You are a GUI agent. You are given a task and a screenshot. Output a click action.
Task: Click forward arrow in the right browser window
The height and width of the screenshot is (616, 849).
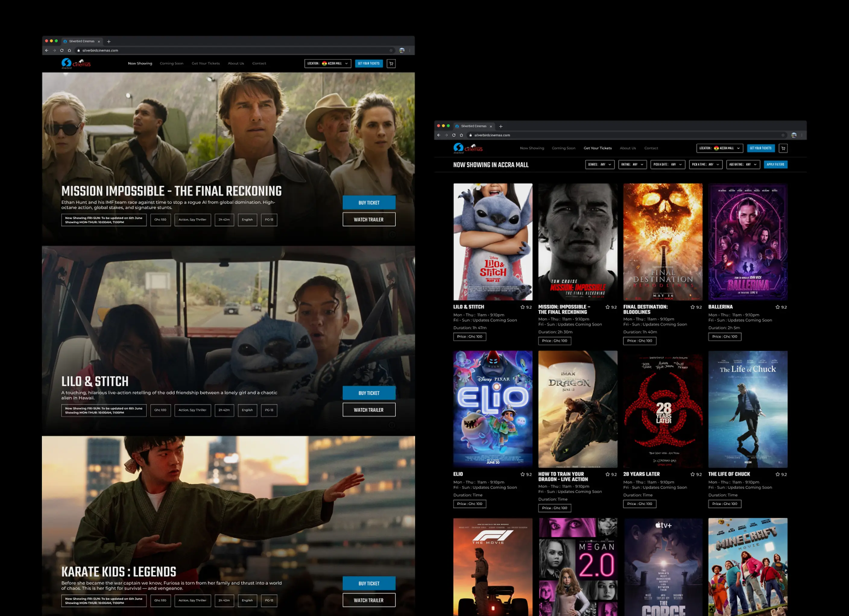click(446, 136)
